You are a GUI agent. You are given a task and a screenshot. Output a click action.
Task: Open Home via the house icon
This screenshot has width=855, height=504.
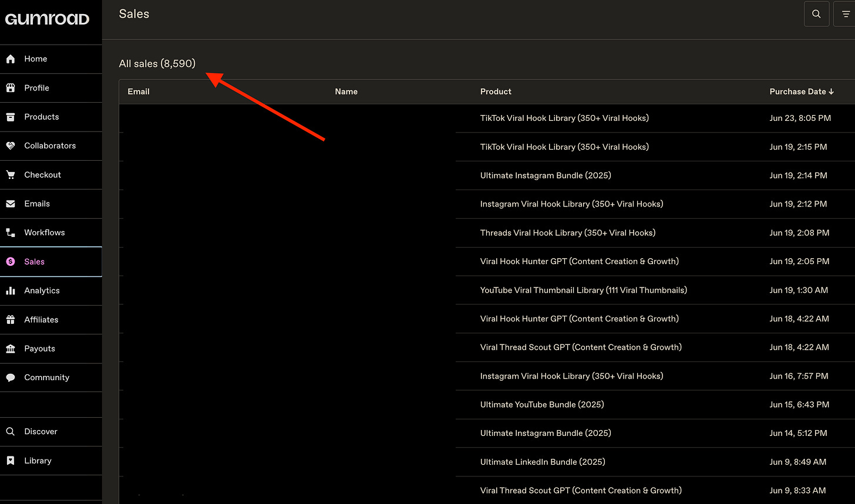click(11, 59)
